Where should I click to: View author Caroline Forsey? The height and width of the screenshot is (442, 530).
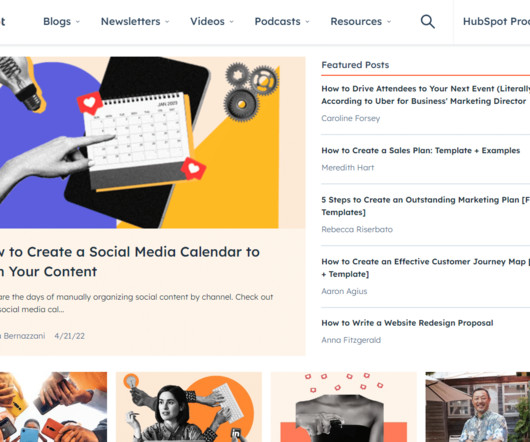click(351, 118)
